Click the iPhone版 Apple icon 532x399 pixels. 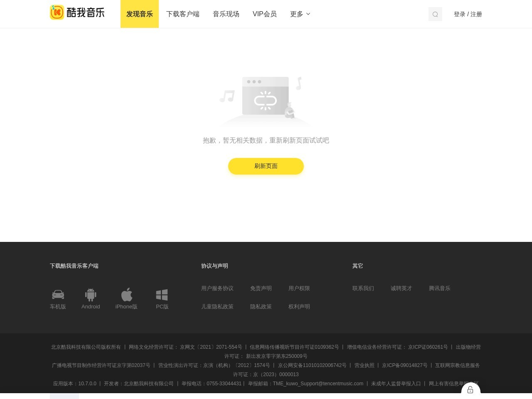click(126, 294)
